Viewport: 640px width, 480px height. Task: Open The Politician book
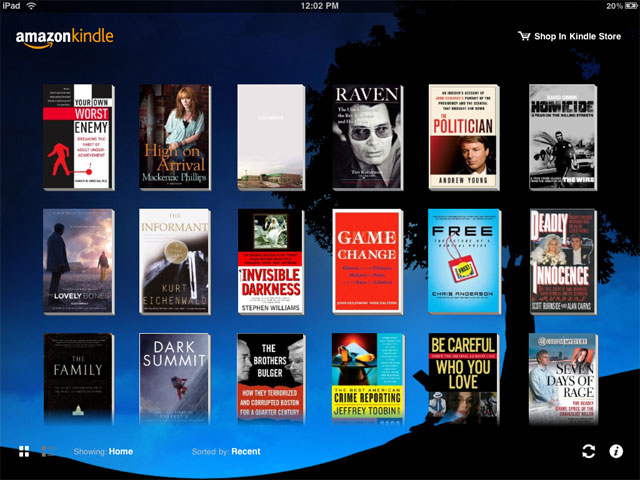(464, 137)
